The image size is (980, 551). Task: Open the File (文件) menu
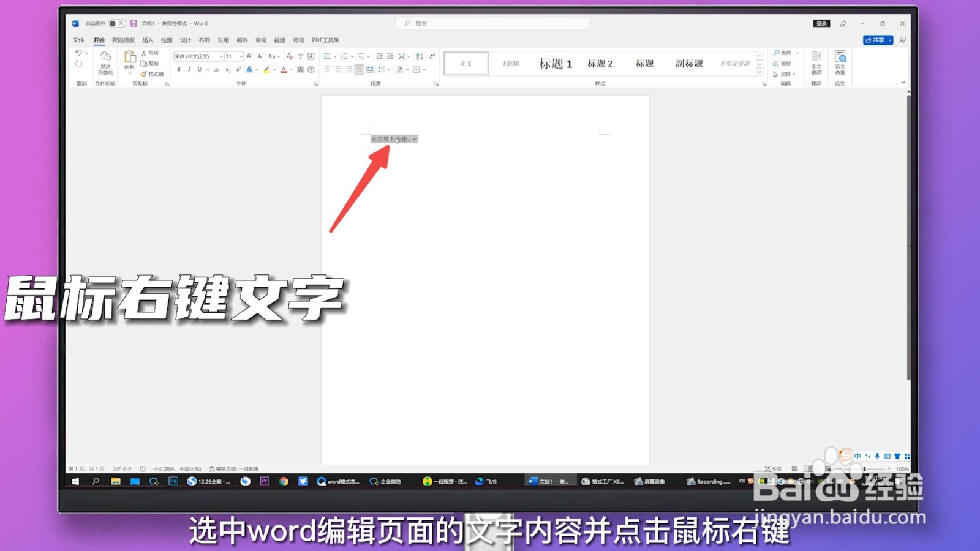pos(78,40)
